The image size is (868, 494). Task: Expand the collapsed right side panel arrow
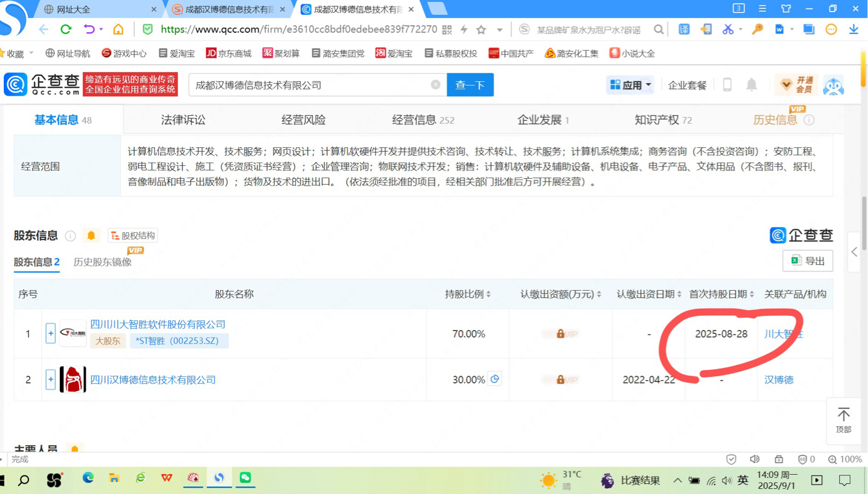[x=854, y=252]
